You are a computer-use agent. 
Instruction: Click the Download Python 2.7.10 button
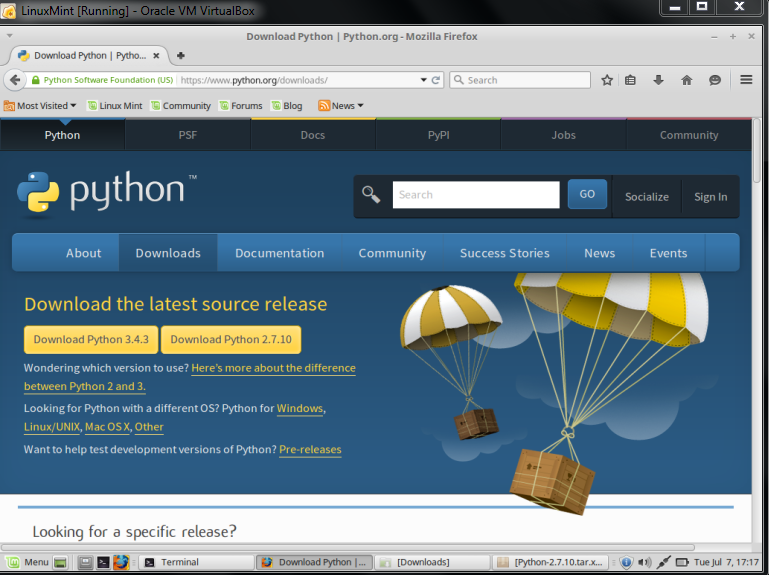pyautogui.click(x=231, y=340)
